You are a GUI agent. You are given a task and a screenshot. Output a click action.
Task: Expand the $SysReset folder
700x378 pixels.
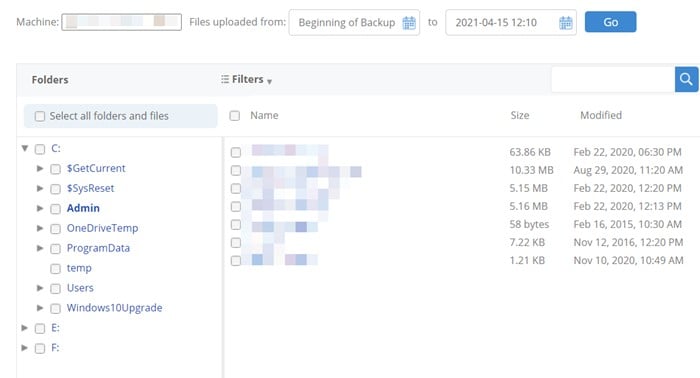coord(40,188)
